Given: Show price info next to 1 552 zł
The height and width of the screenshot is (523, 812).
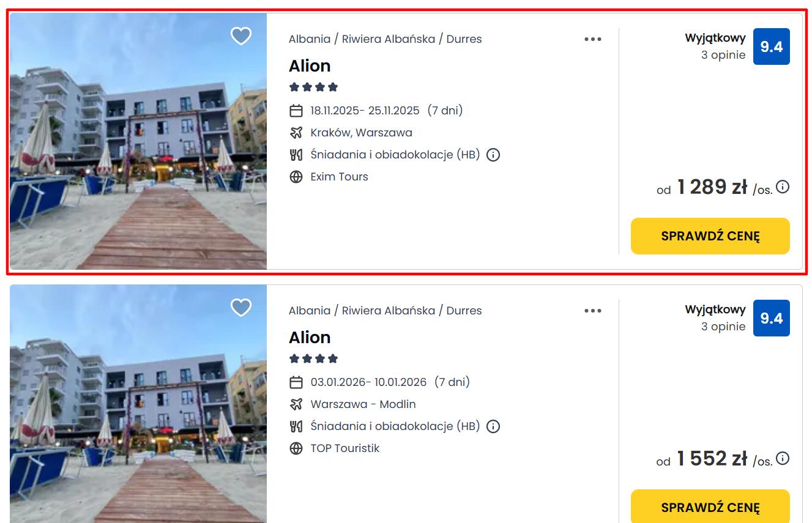Looking at the screenshot, I should (x=783, y=459).
